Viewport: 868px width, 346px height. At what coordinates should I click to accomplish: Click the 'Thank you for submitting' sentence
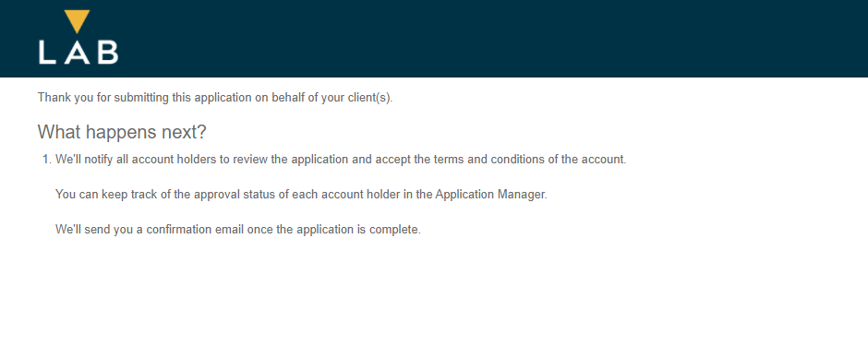(x=215, y=98)
